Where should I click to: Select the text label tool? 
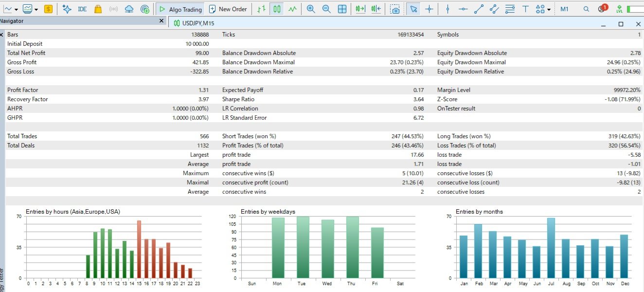coord(525,9)
